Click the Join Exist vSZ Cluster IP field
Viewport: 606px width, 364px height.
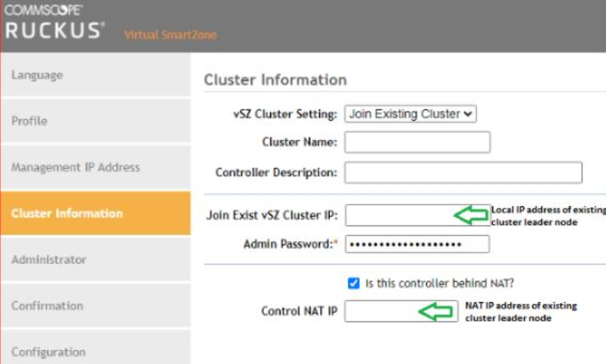pos(418,215)
